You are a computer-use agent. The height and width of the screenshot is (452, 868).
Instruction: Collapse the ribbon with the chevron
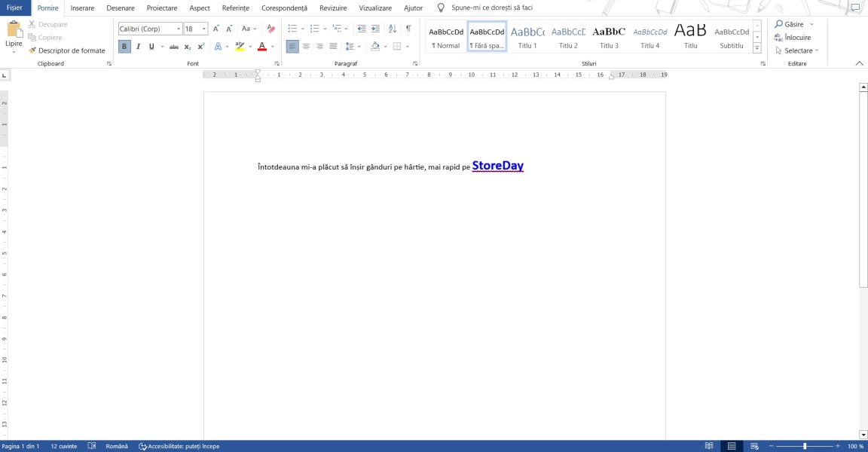coord(859,63)
